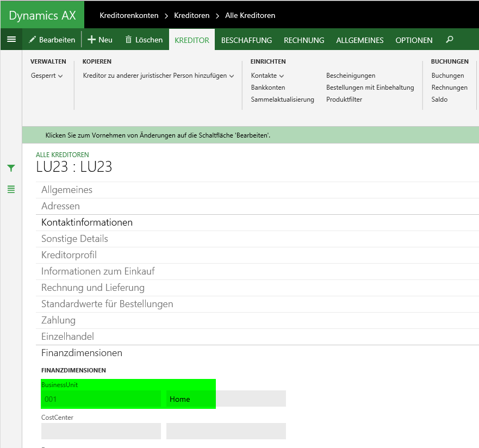Screen dimensions: 479x448
Task: Click the BusinessUnit field showing 001
Action: 101,399
